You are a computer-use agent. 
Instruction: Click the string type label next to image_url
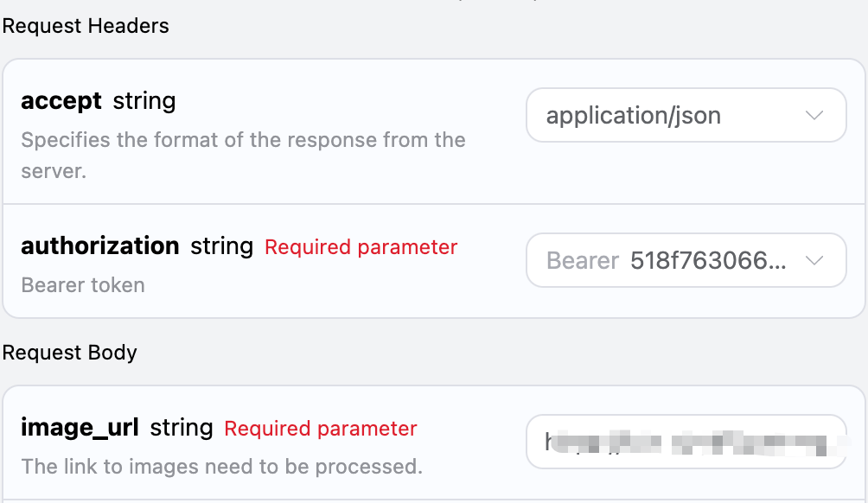(x=182, y=428)
